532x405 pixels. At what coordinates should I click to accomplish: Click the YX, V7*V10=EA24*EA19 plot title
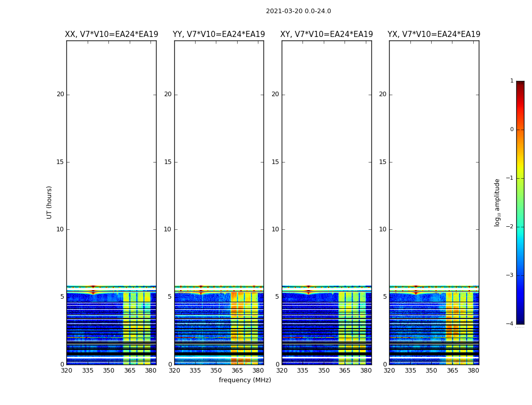coord(434,34)
